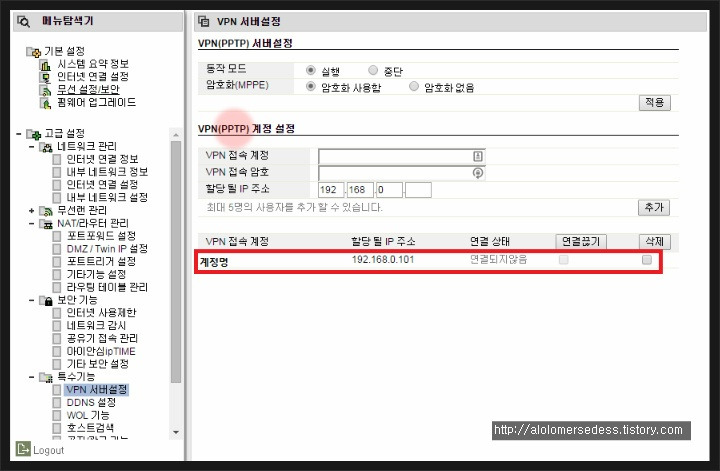720x471 pixels.
Task: Collapse the 고급 설정 tree node
Action: 19,134
